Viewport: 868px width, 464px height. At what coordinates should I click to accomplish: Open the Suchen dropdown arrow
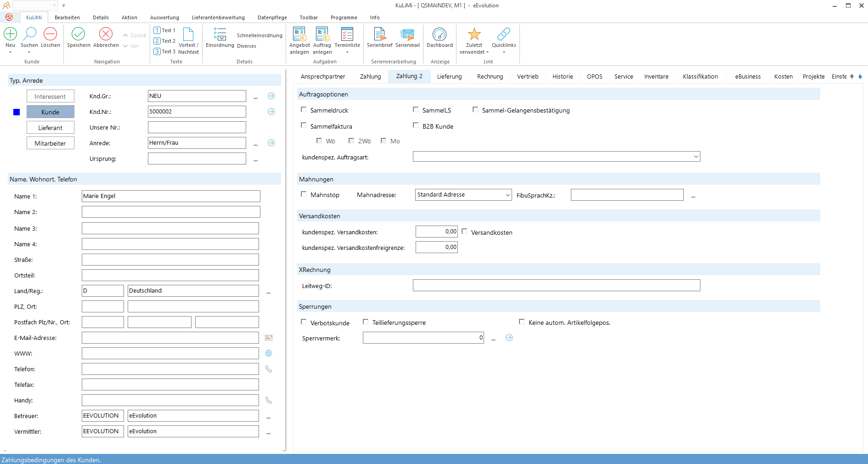[29, 52]
